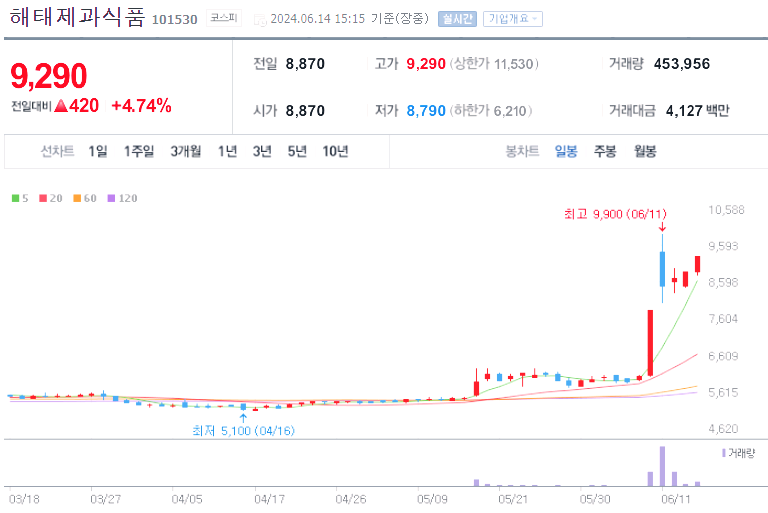
Task: Click the current price 9,290 in large red
Action: tap(48, 76)
